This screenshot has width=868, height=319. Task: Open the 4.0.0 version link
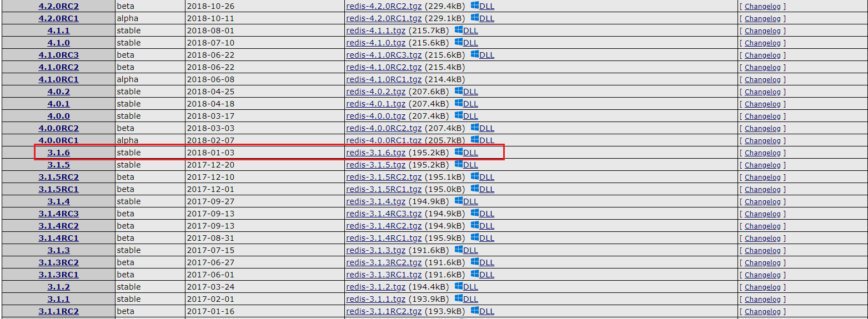pyautogui.click(x=58, y=116)
